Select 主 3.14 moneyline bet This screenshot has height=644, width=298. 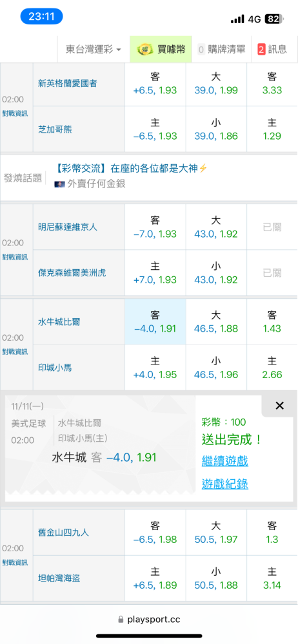(x=272, y=579)
